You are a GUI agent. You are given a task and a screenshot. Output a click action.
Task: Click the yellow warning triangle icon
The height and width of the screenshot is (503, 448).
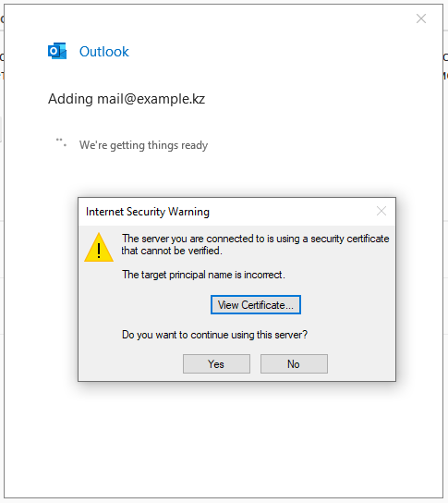point(99,247)
